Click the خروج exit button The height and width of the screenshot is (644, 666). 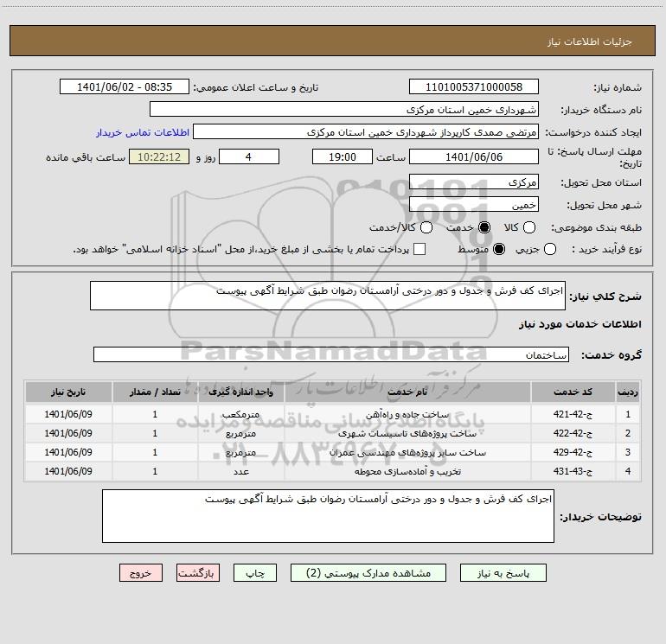(x=141, y=573)
